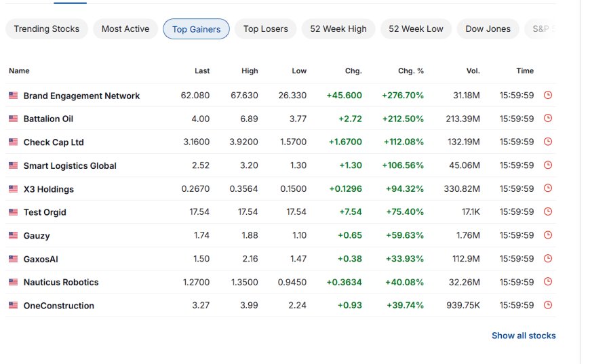Click the US flag beside Battalion Oil
Image resolution: width=590 pixels, height=364 pixels.
pos(13,119)
